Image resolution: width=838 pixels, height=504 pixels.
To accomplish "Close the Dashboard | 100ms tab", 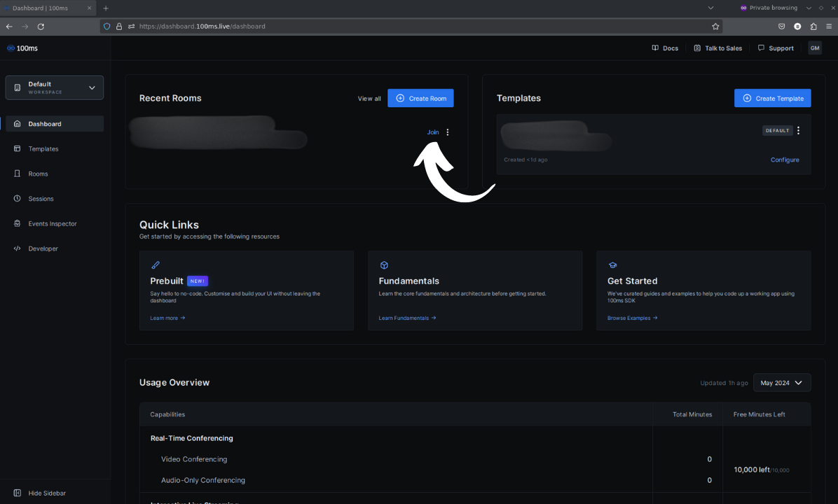I will 89,8.
